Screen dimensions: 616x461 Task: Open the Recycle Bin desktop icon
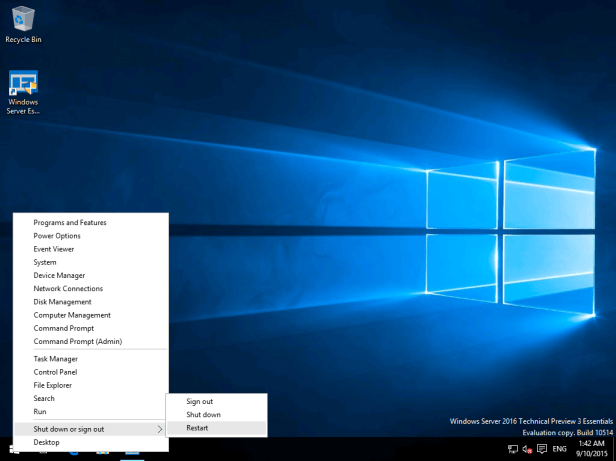click(x=23, y=20)
